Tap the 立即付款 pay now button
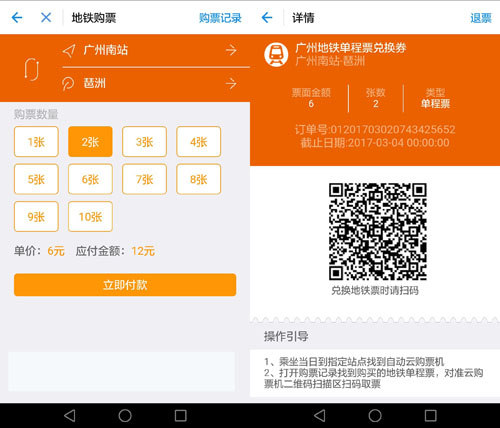 pyautogui.click(x=125, y=285)
